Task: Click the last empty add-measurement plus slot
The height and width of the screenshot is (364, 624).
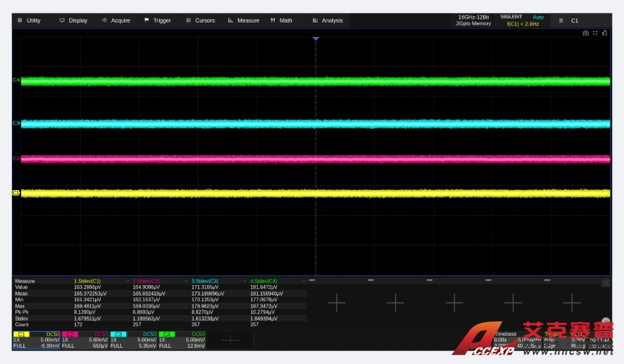Action: (x=572, y=302)
